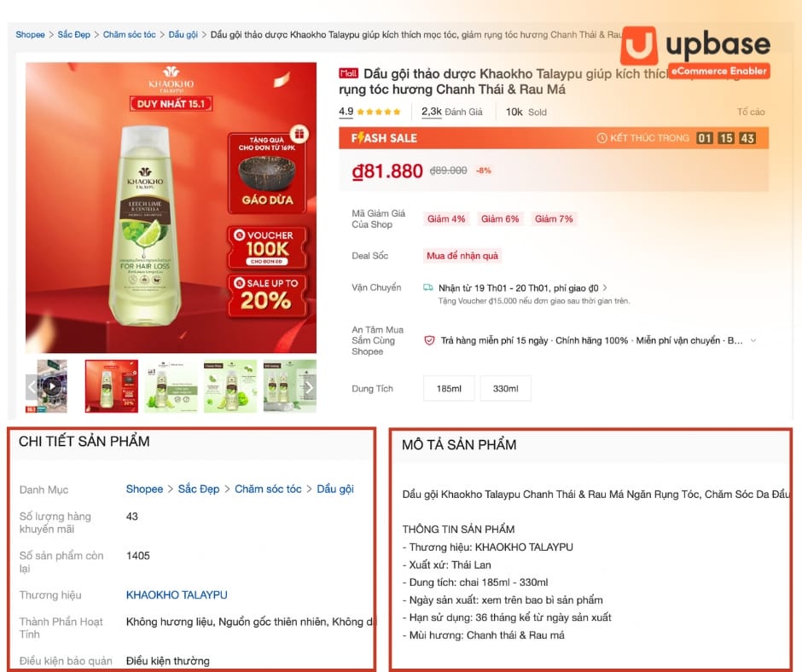Image resolution: width=802 pixels, height=672 pixels.
Task: Click the shield guarantee icon
Action: click(430, 340)
